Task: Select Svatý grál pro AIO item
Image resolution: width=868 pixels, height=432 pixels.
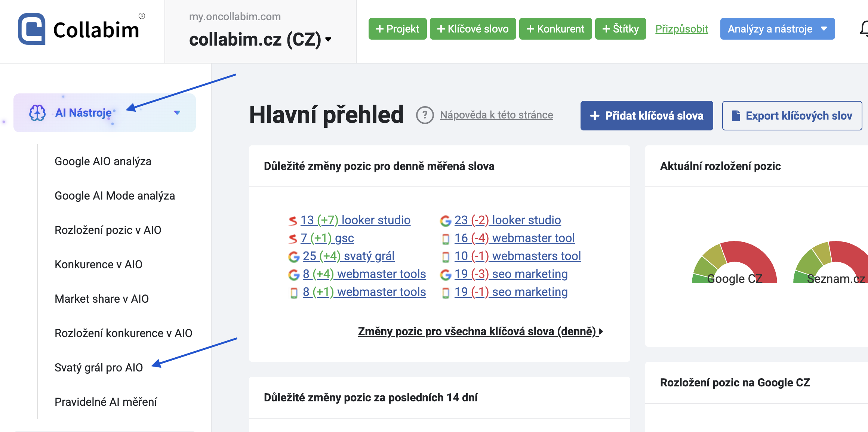Action: click(99, 368)
